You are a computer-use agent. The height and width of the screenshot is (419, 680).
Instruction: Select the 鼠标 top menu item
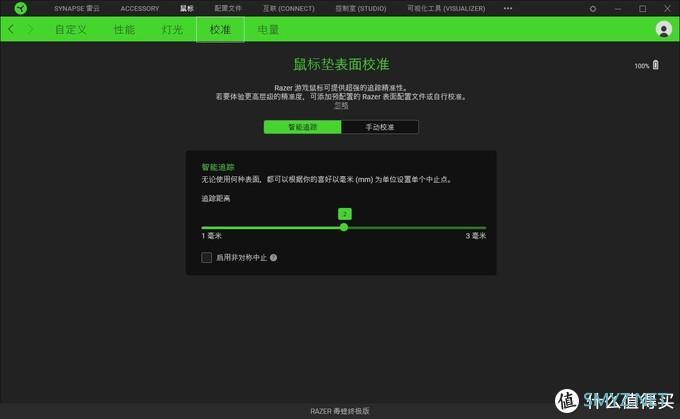tap(187, 8)
